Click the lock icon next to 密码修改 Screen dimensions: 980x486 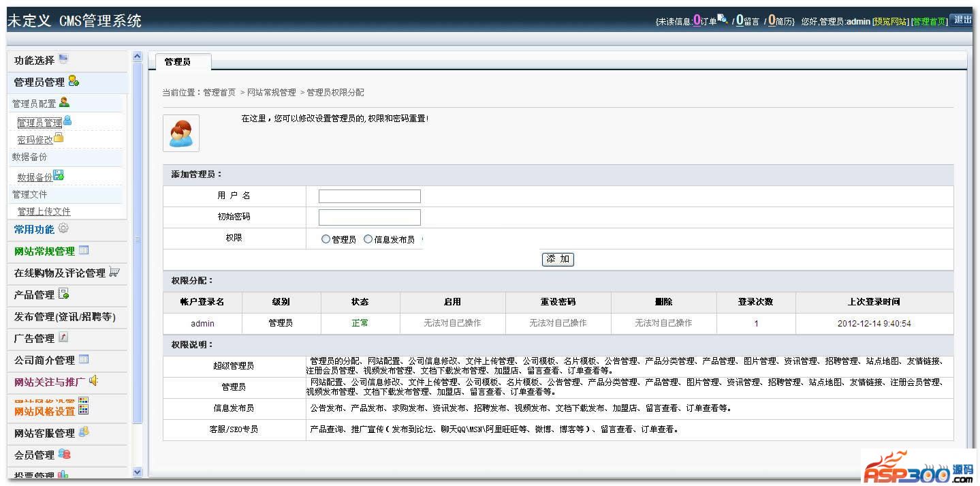pos(59,138)
